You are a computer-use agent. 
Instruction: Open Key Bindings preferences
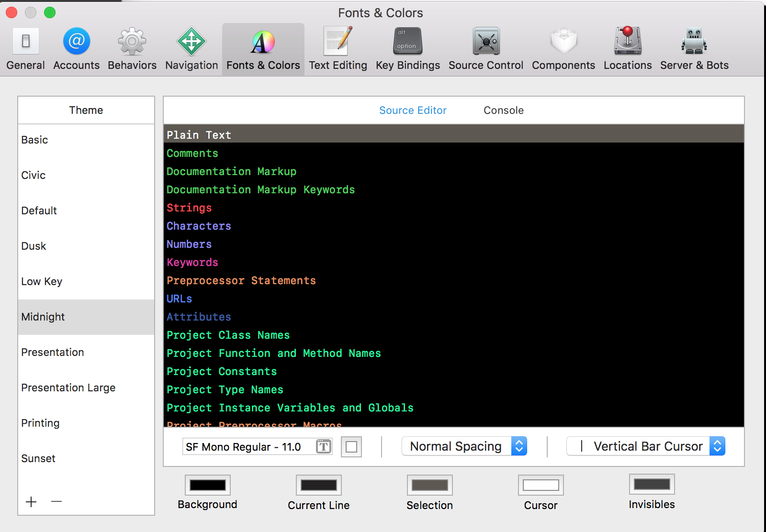pyautogui.click(x=407, y=48)
